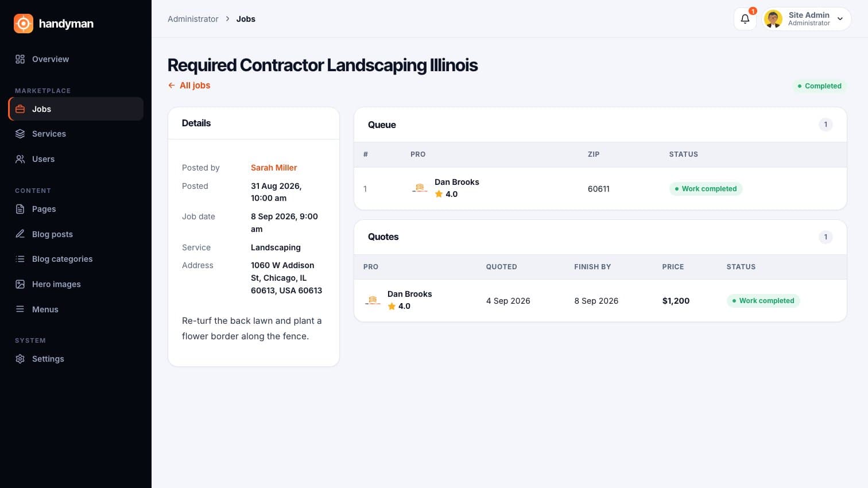
Task: Click the Hero images picture icon
Action: coord(20,284)
